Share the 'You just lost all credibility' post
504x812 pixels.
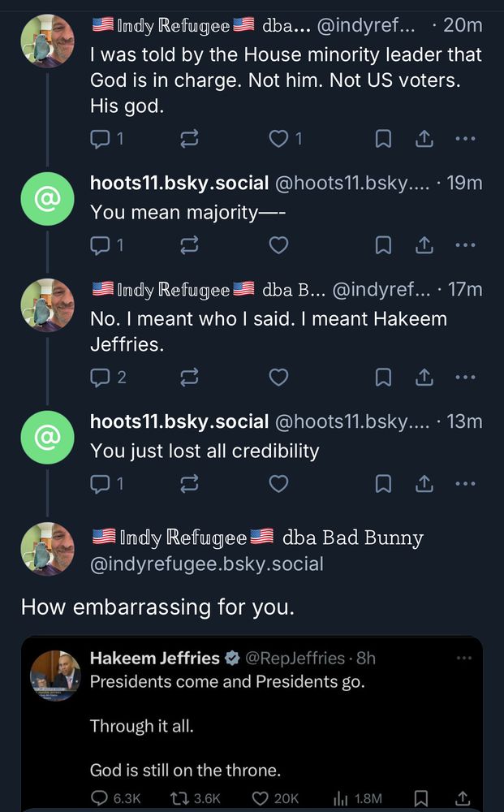click(x=424, y=485)
